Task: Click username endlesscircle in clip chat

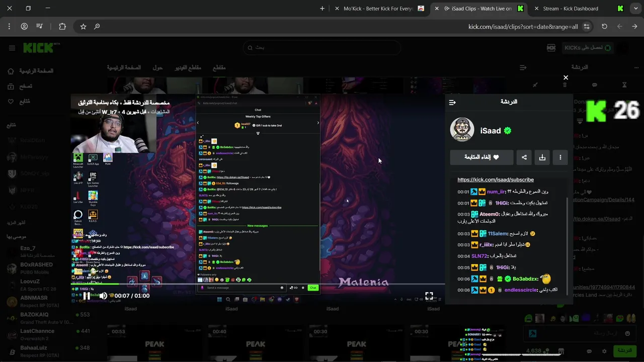Action: pyautogui.click(x=521, y=290)
